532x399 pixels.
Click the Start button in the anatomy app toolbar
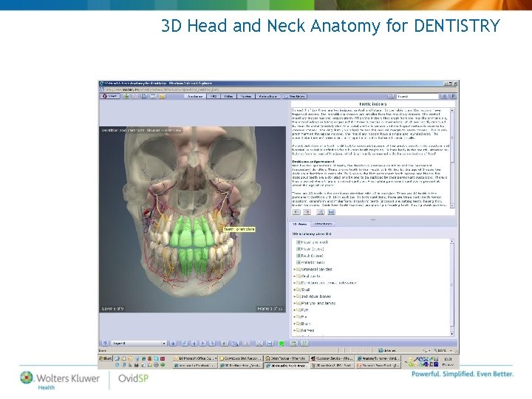[109, 96]
